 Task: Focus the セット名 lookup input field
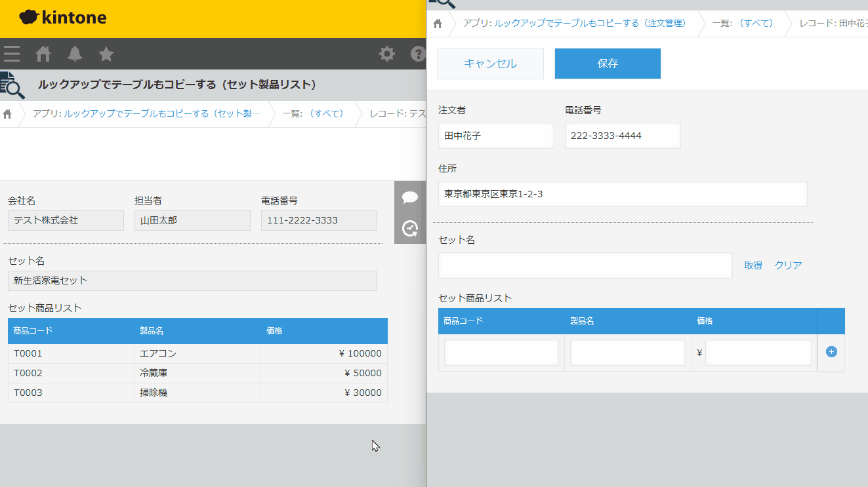click(x=585, y=265)
